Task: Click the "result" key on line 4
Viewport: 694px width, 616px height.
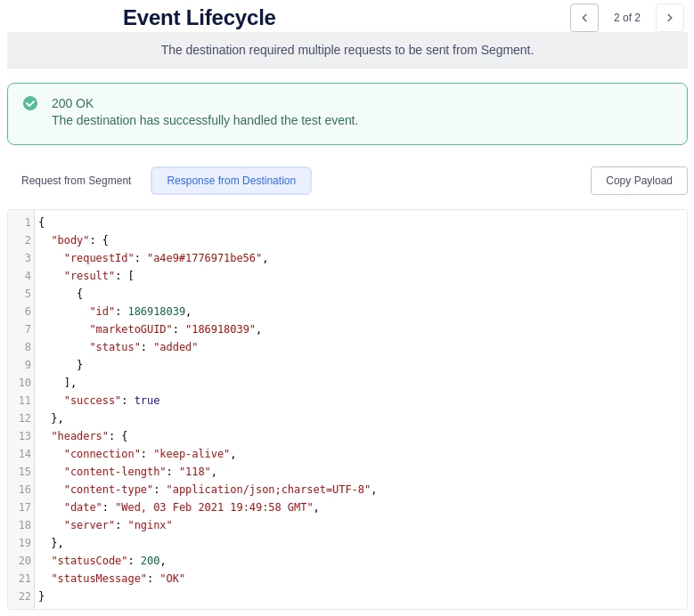Action: (x=90, y=275)
